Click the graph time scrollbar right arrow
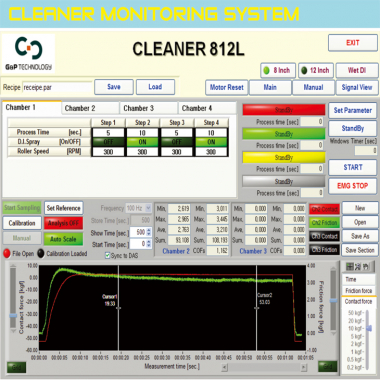 tap(303, 367)
